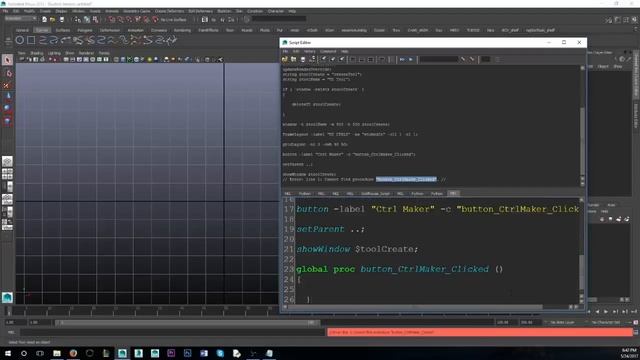
Task: Open the viewport Shading menu
Action: tap(36, 53)
